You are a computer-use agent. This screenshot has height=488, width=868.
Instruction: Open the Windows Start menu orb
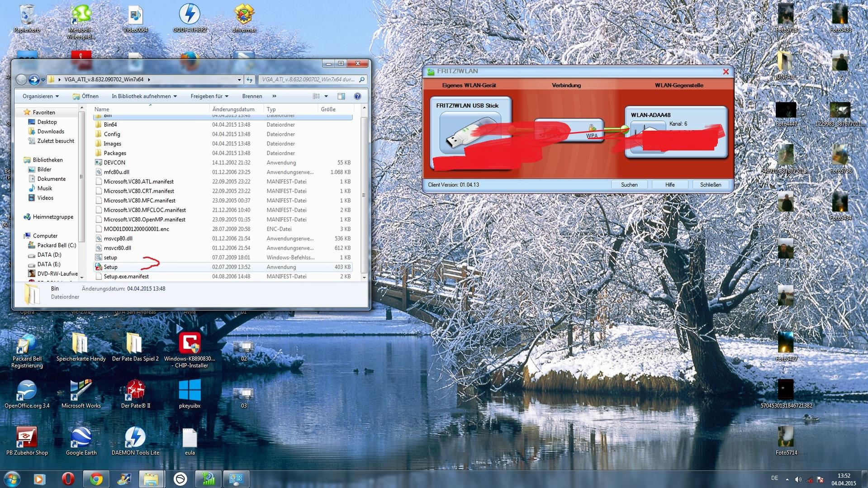click(x=12, y=479)
